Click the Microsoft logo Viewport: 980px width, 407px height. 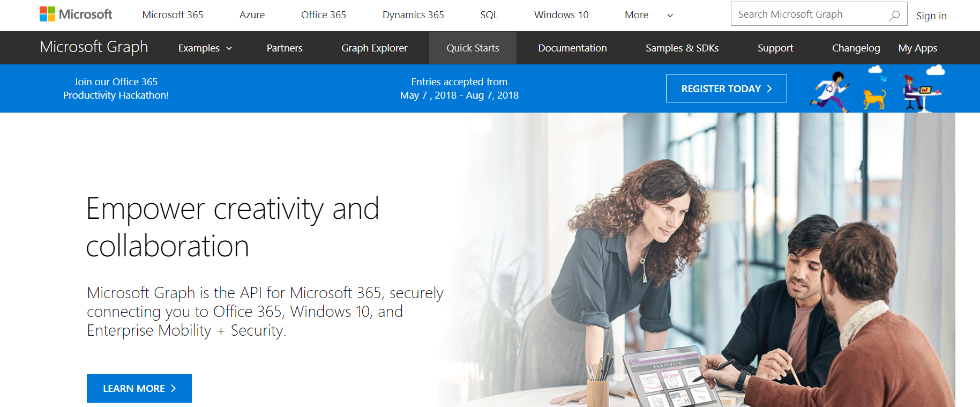[x=76, y=14]
